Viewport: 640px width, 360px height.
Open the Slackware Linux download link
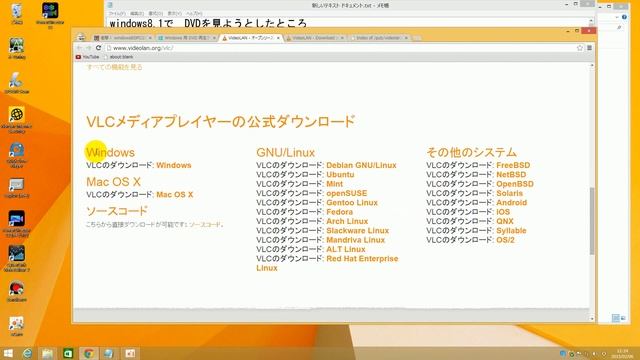358,231
